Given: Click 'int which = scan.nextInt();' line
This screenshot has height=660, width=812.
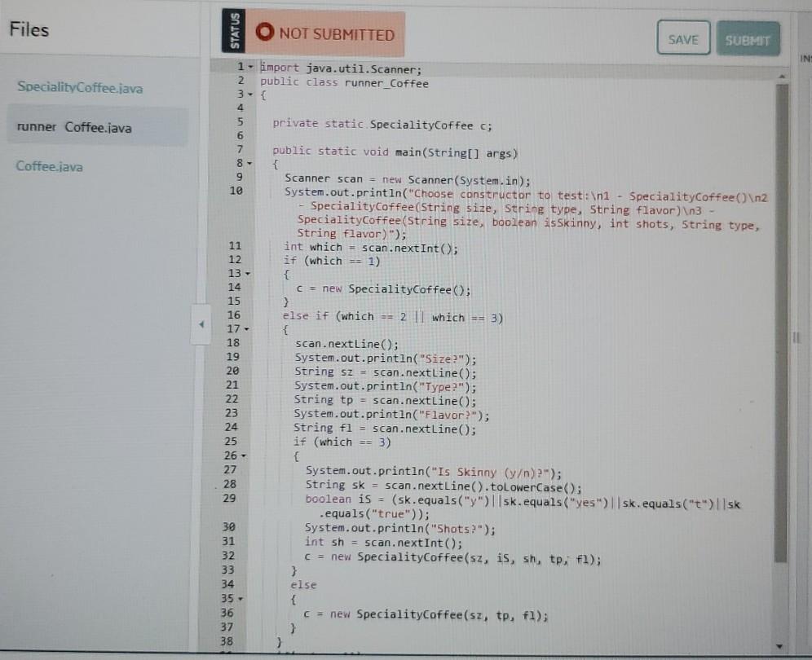Looking at the screenshot, I should coord(371,248).
